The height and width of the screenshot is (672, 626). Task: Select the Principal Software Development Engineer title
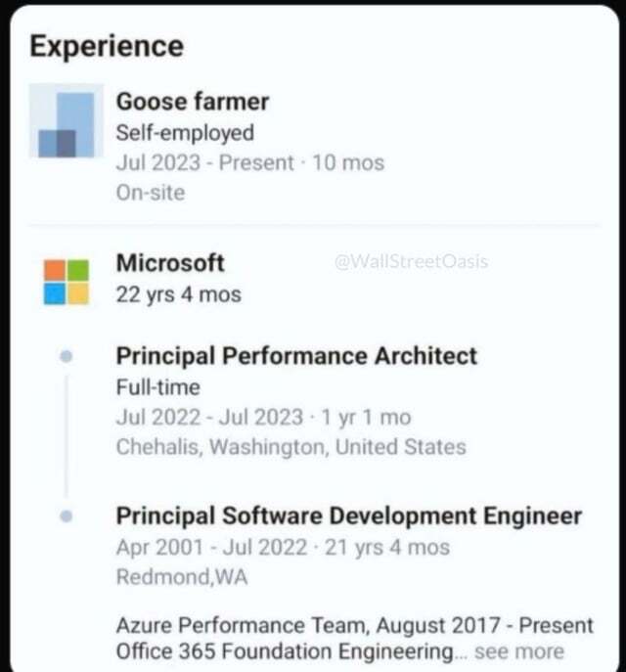click(348, 515)
